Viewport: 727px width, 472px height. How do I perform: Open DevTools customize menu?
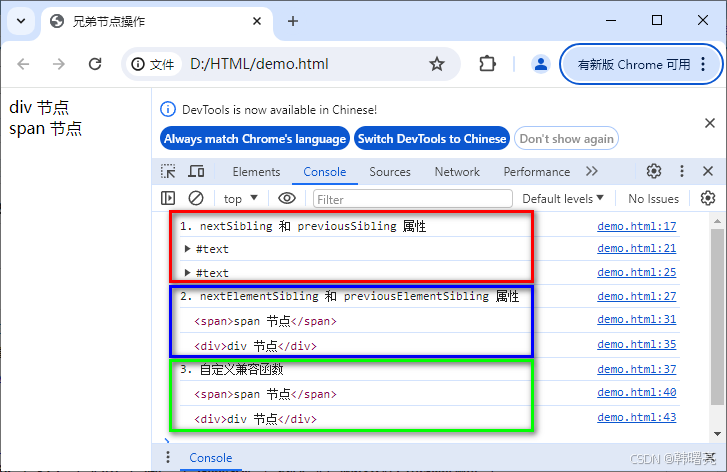682,171
